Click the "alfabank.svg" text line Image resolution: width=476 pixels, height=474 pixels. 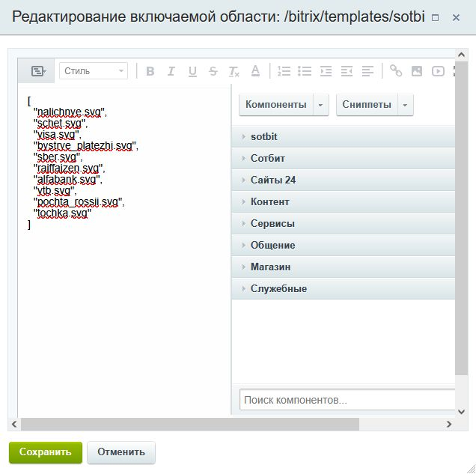click(x=67, y=180)
